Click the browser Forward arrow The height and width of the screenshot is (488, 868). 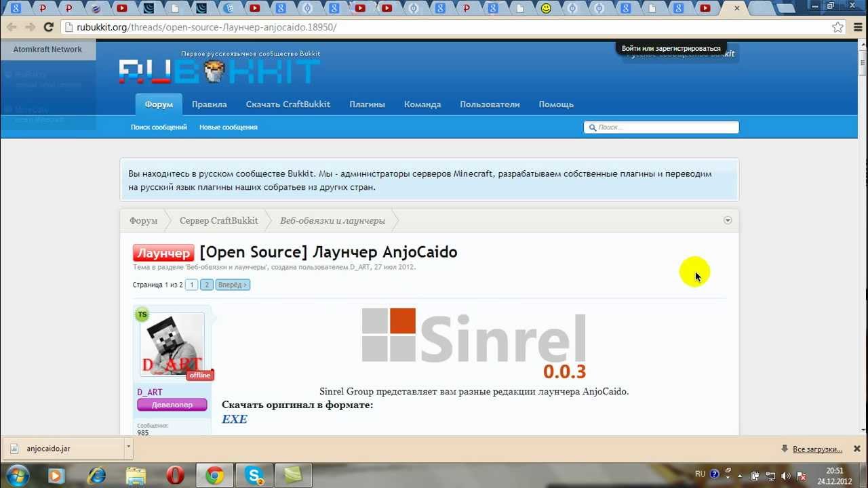tap(30, 27)
